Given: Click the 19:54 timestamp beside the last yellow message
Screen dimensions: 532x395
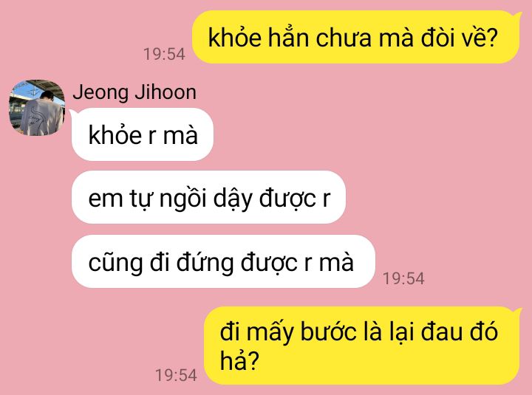Looking at the screenshot, I should [176, 375].
